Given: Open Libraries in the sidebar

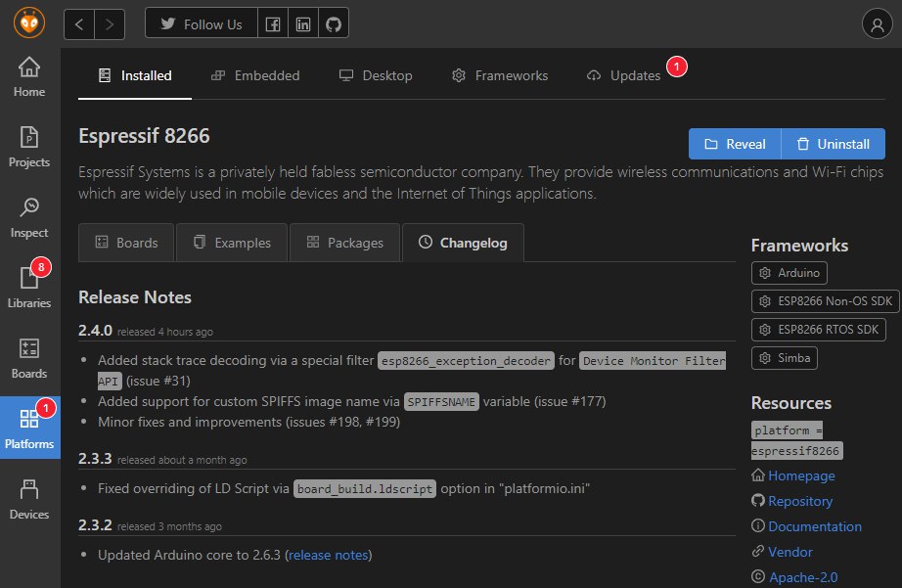Looking at the screenshot, I should click(x=29, y=289).
